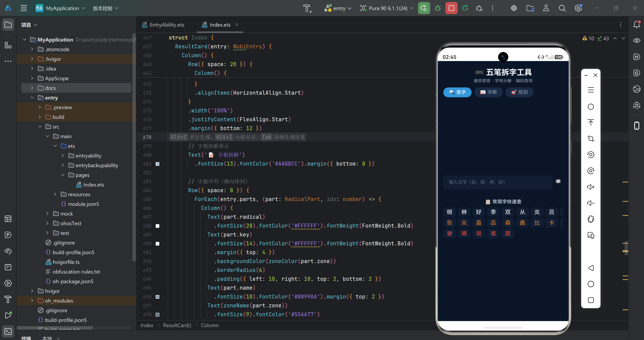Click the Index breadcrumb at editor bottom
Image resolution: width=644 pixels, height=340 pixels.
(147, 325)
